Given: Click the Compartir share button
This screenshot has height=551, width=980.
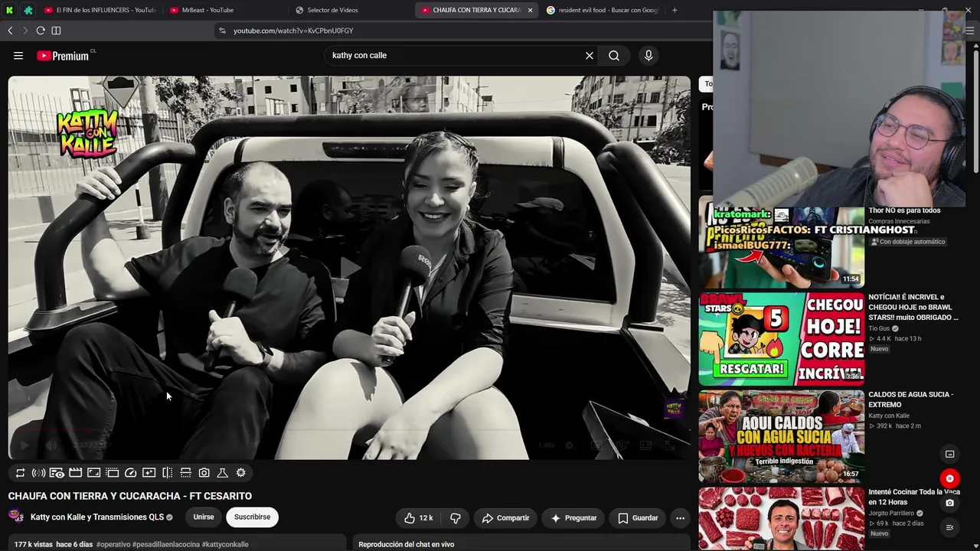Looking at the screenshot, I should (x=505, y=518).
